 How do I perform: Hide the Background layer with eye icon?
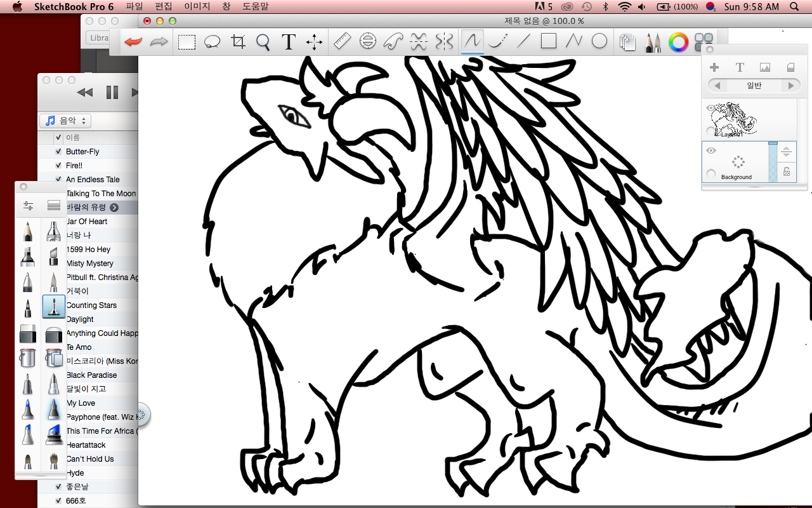click(711, 151)
